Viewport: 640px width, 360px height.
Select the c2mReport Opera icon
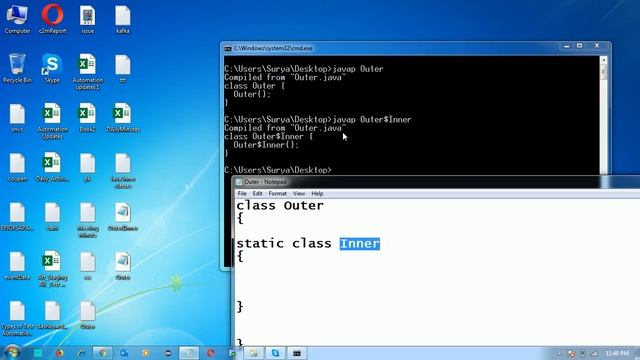click(x=52, y=19)
